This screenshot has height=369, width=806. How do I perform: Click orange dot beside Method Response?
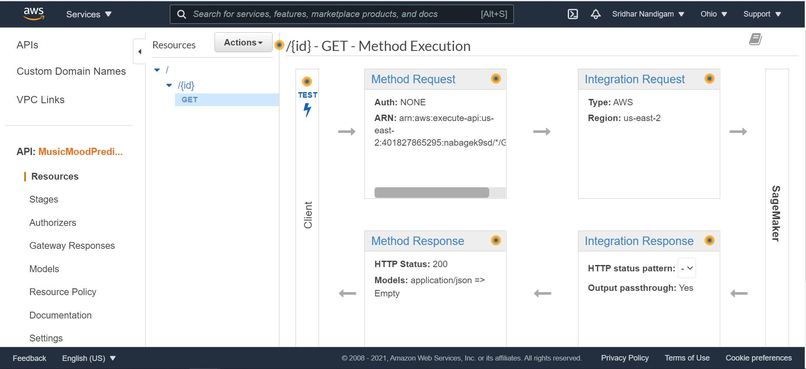[x=496, y=240]
